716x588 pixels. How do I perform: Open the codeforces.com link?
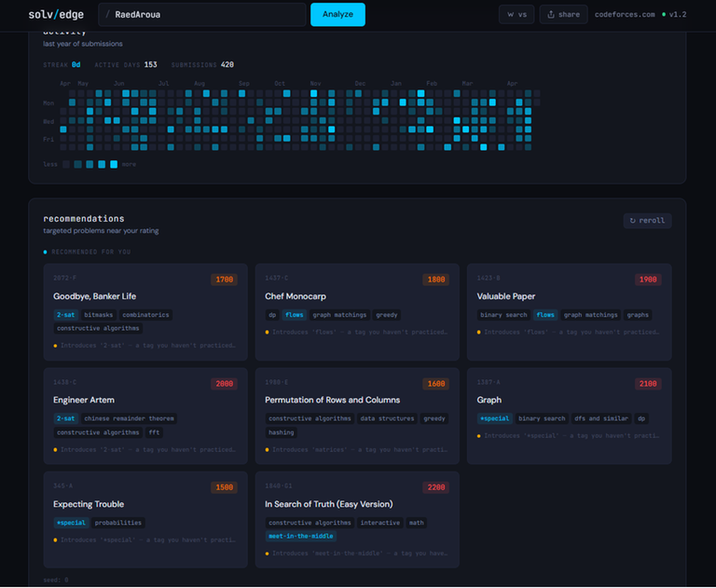(x=625, y=15)
